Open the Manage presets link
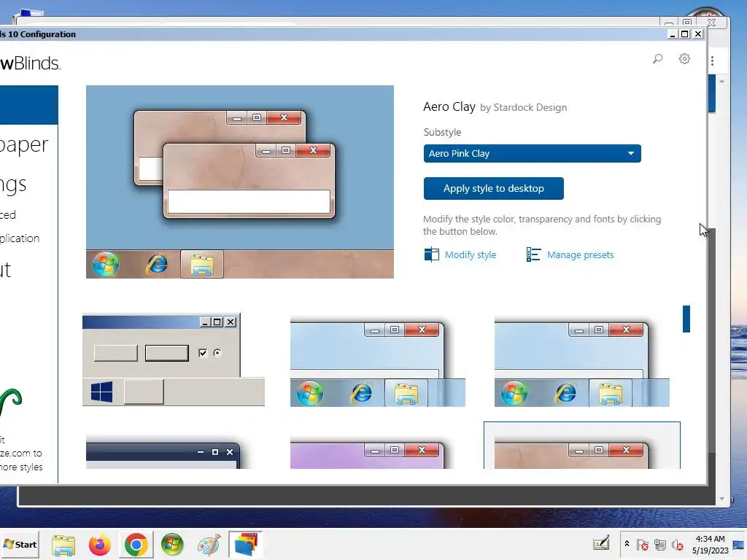Viewport: 747px width, 560px height. 580,254
